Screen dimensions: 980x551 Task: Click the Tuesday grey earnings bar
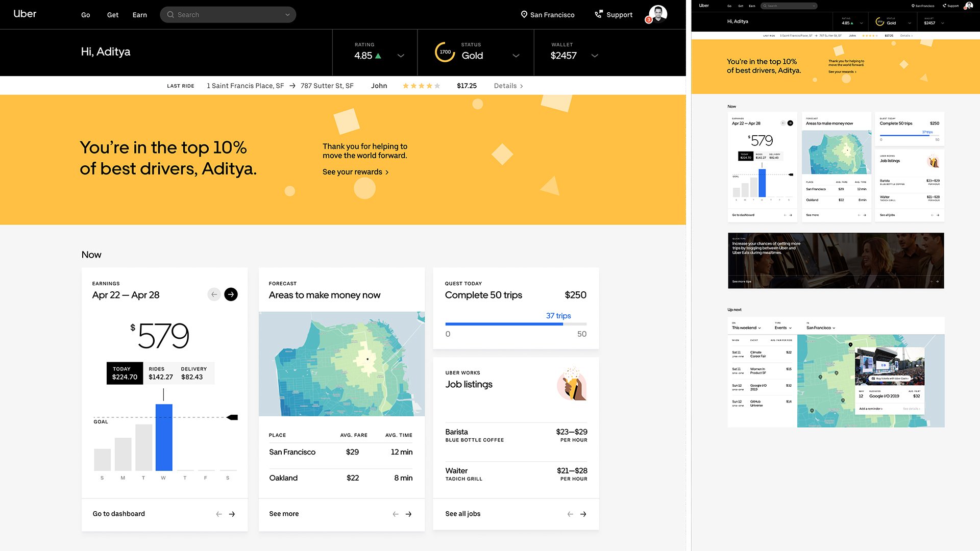coord(143,447)
